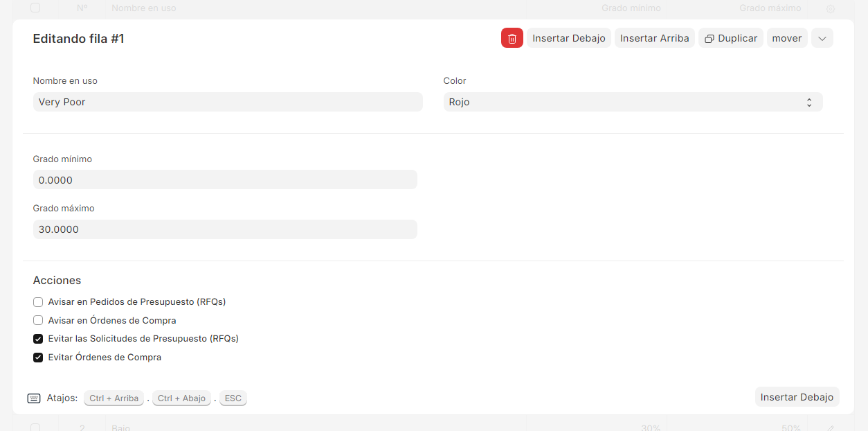Disable Evitar Órdenes de Compra checkbox
Screen dimensions: 868x431
[38, 358]
